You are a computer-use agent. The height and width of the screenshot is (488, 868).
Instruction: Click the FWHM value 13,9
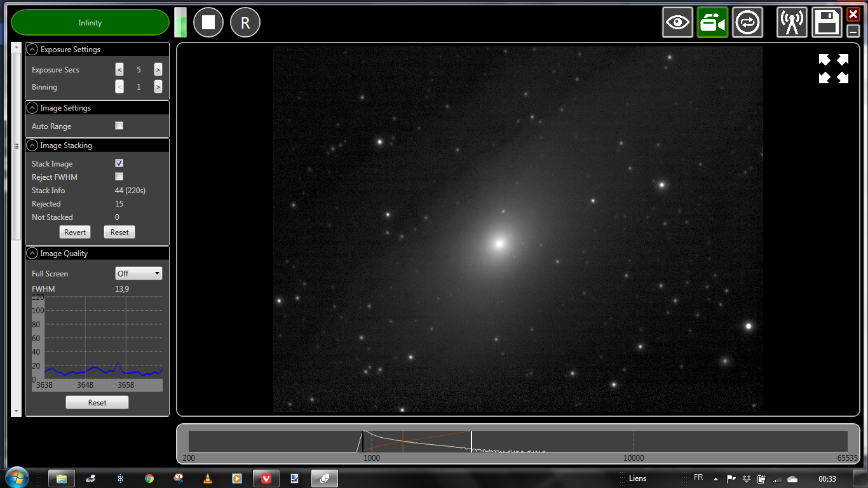pos(122,289)
